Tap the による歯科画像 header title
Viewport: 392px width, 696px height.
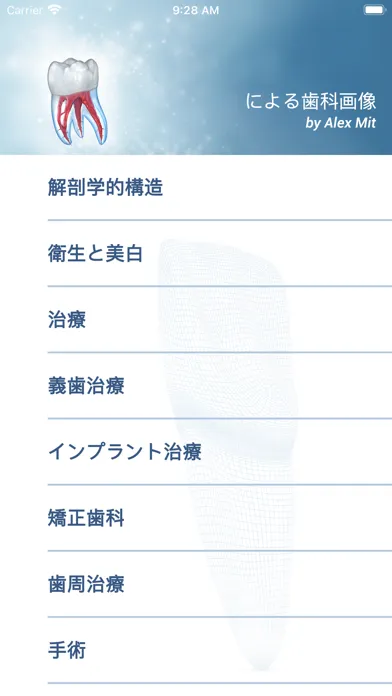(x=311, y=102)
